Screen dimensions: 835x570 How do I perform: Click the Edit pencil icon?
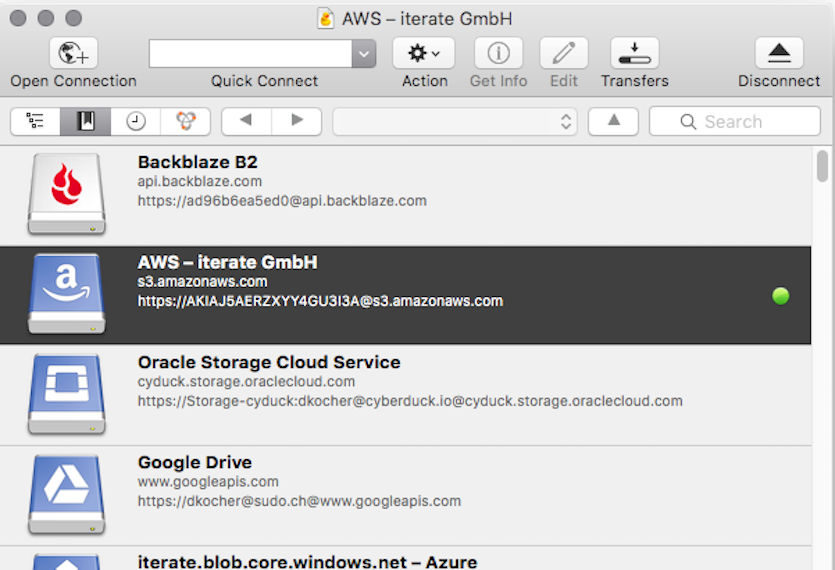[x=563, y=53]
